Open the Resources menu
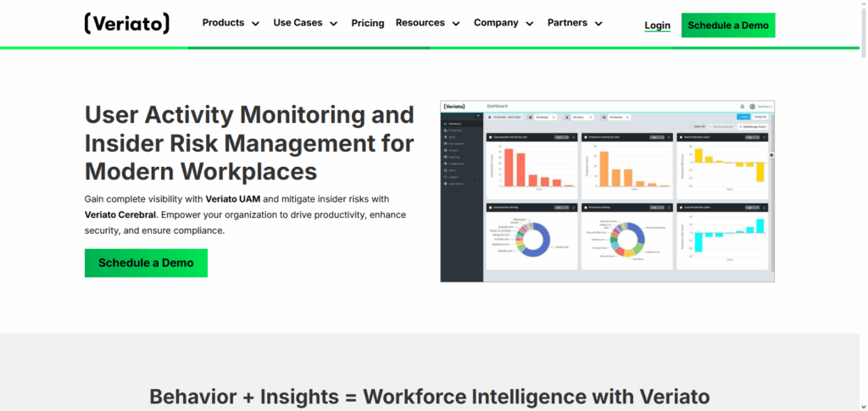The height and width of the screenshot is (411, 868). pos(420,23)
